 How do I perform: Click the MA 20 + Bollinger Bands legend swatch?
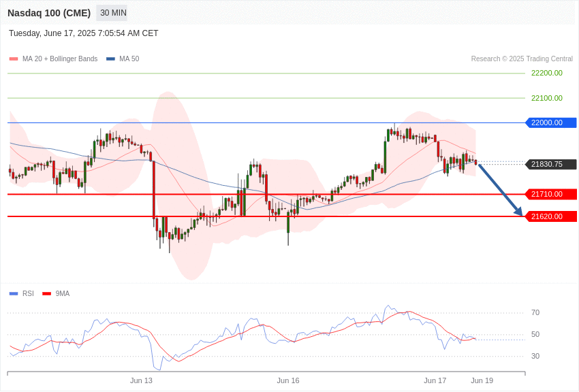14,59
